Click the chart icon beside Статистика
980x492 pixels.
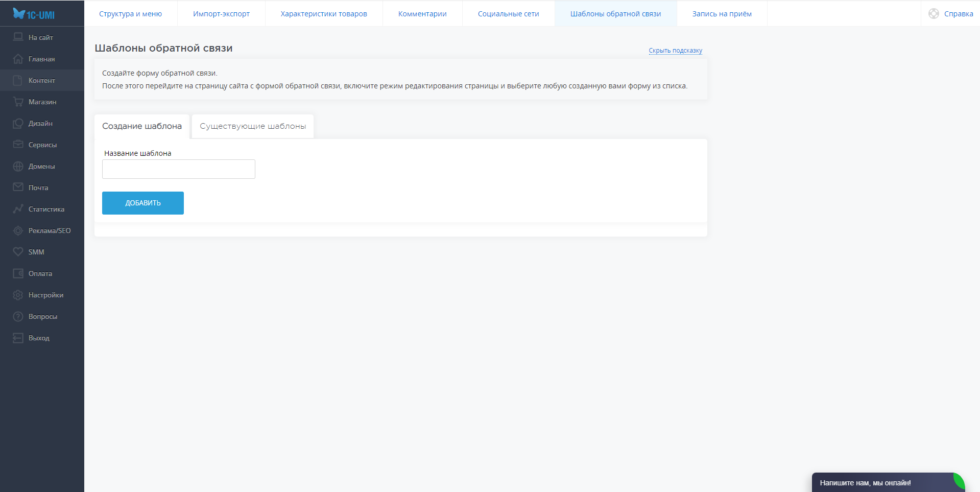click(18, 209)
